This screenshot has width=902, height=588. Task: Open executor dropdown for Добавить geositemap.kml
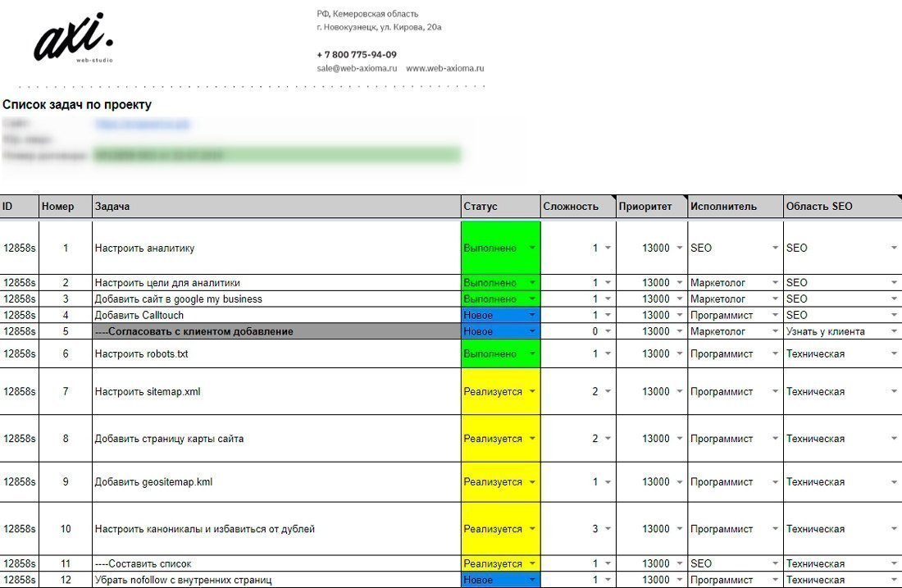775,482
